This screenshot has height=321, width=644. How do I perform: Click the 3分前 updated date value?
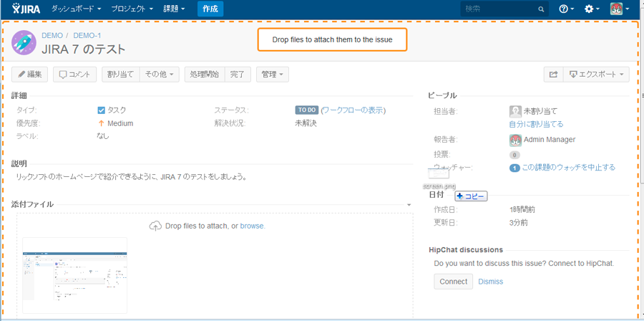(518, 223)
